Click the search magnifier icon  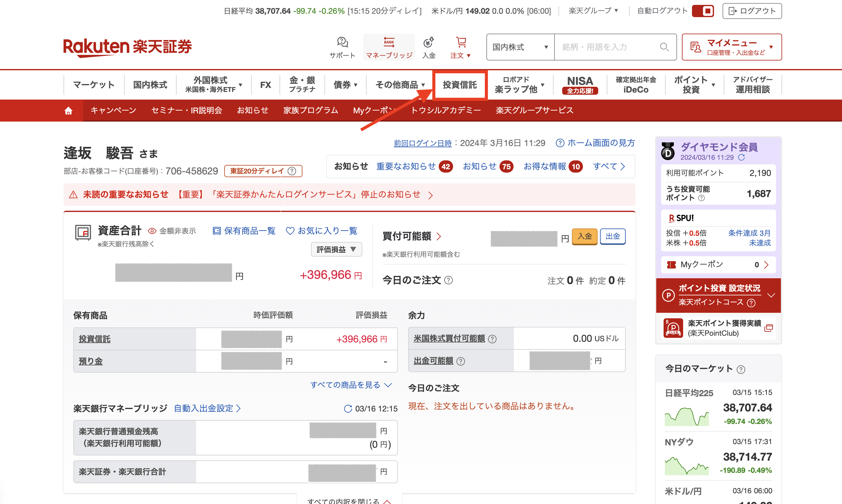[664, 47]
